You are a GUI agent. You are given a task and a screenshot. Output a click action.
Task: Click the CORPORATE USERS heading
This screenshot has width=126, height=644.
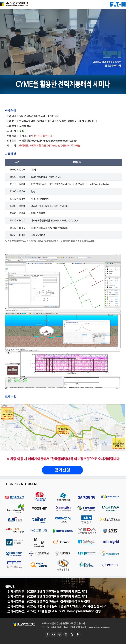22,484
